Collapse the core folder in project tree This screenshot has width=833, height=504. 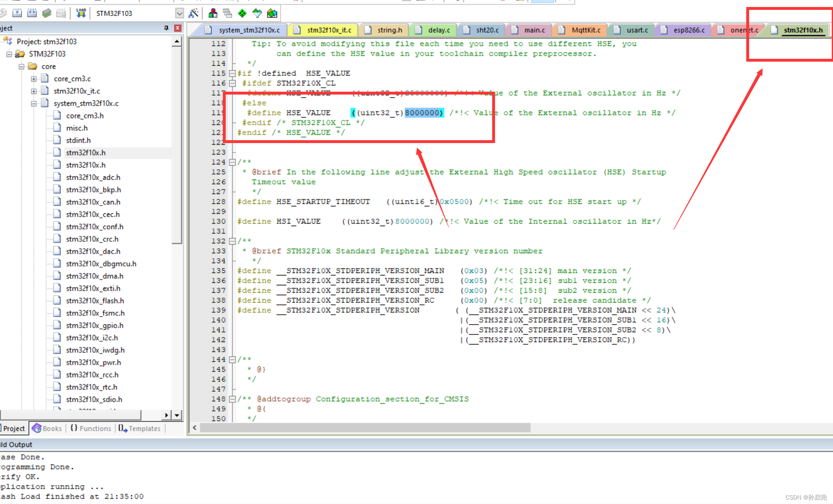pyautogui.click(x=21, y=66)
